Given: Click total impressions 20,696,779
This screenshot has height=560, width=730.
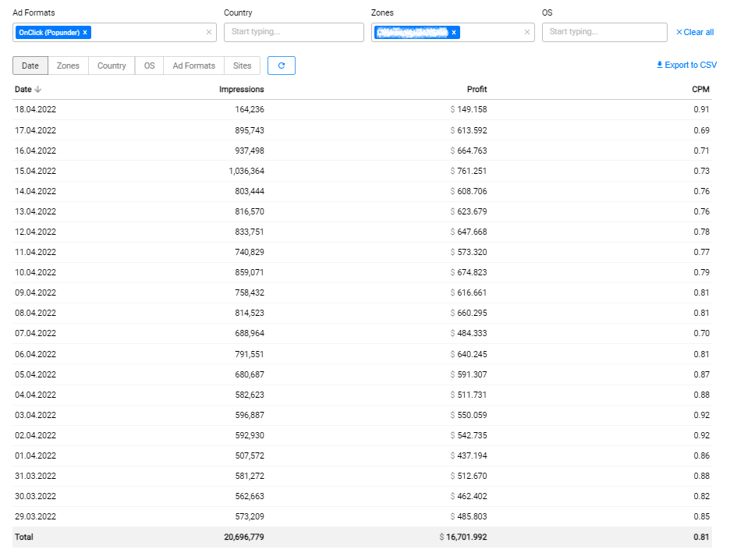Looking at the screenshot, I should [244, 537].
